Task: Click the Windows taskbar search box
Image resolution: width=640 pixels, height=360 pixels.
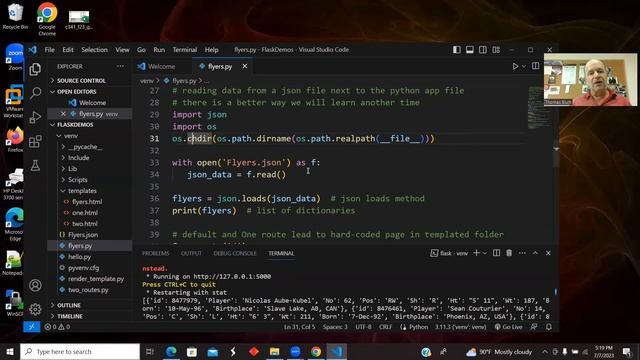Action: click(x=80, y=351)
